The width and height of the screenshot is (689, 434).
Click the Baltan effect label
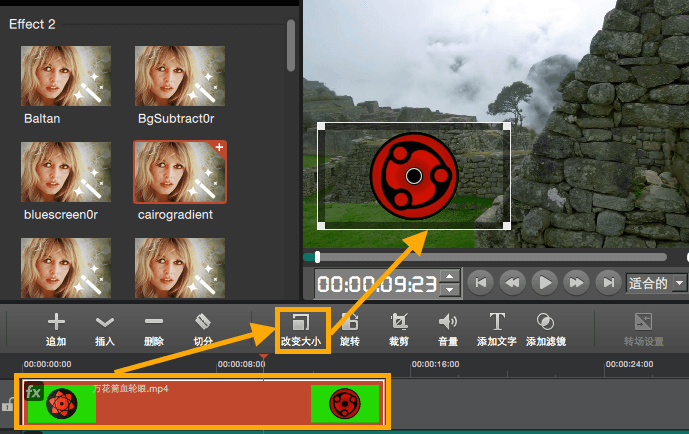click(x=42, y=119)
